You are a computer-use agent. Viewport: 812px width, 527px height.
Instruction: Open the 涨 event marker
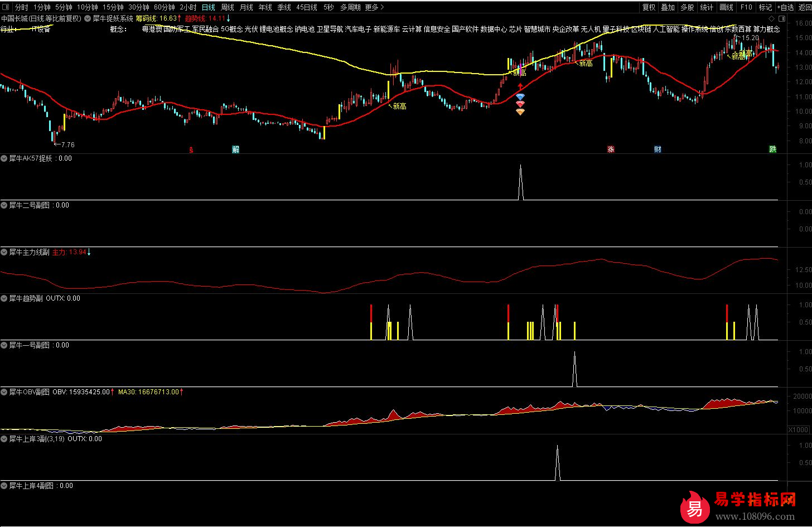click(x=611, y=149)
